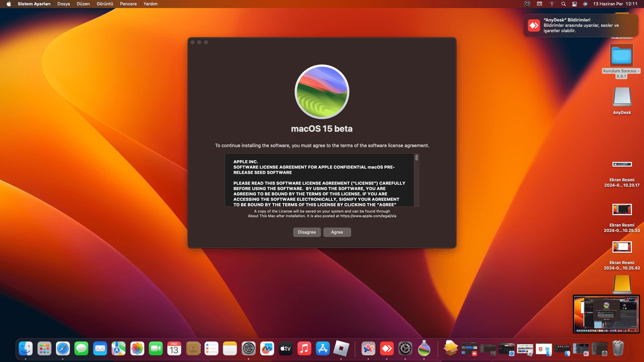Click the AnyDesk notification banner
Image resolution: width=644 pixels, height=362 pixels.
[x=581, y=25]
